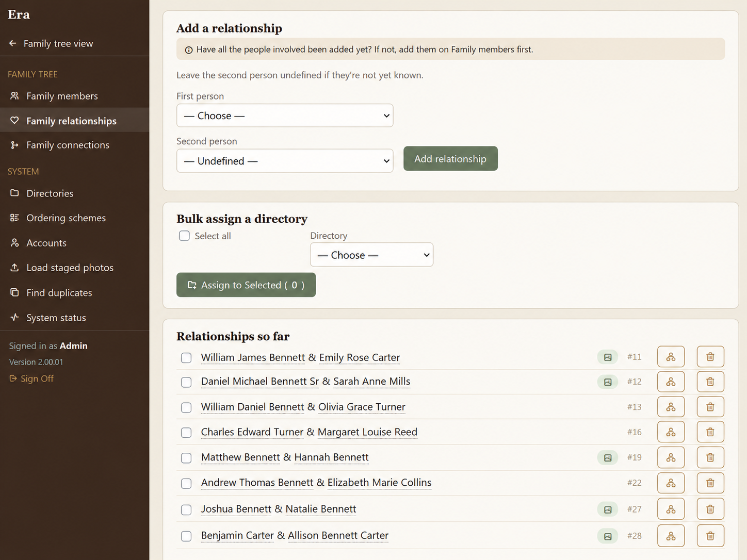747x560 pixels.
Task: Check the Daniel Michael Bennett Sr checkbox
Action: pos(186,382)
